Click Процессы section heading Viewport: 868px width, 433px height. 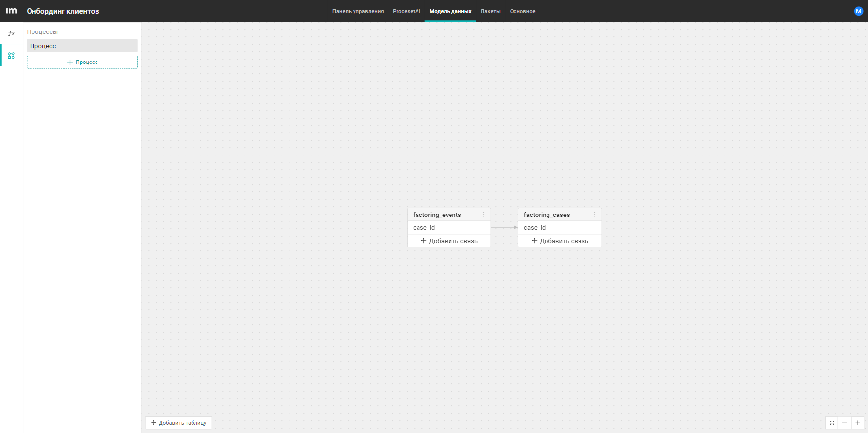(42, 31)
